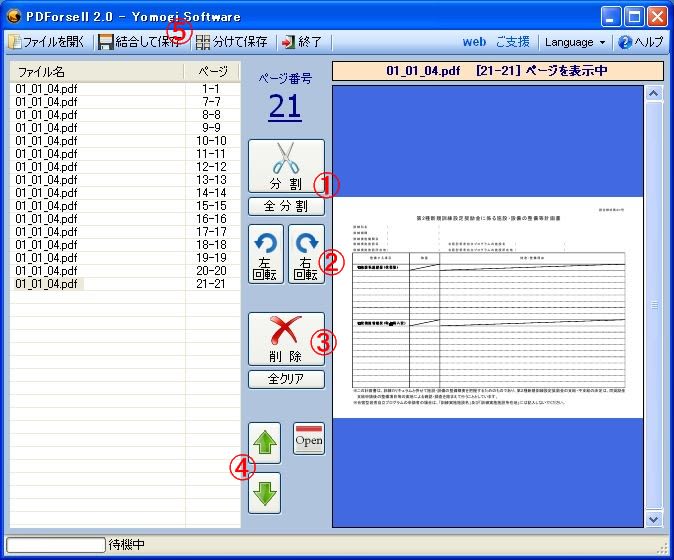Screen dimensions: 674x560
Task: Expand the Language dropdown
Action: point(575,43)
